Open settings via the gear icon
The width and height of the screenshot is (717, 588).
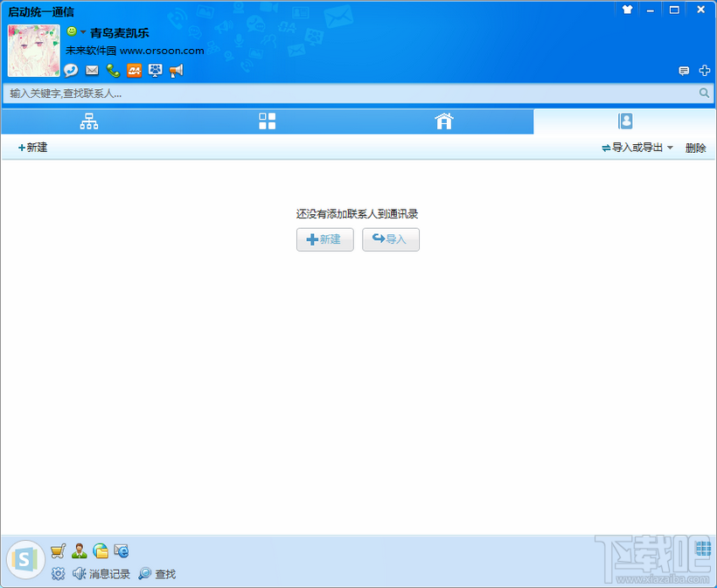coord(58,573)
